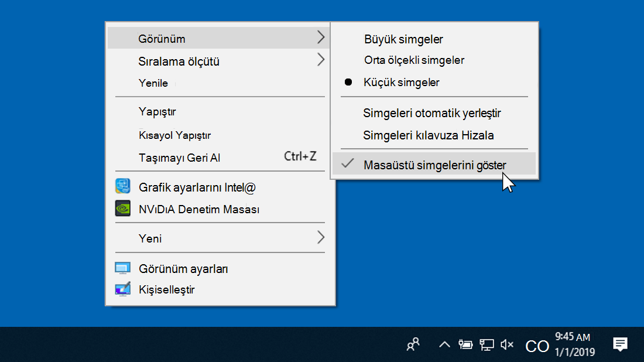
Task: Click the network tray icon
Action: [487, 344]
